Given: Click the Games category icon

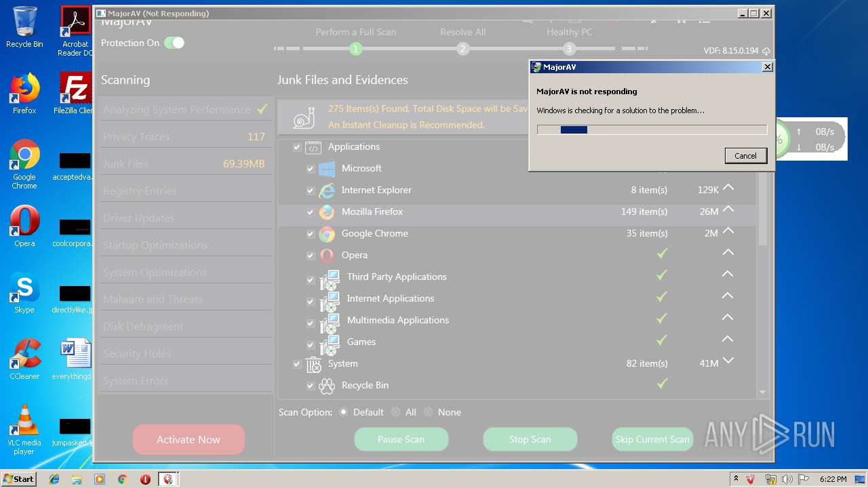Looking at the screenshot, I should click(x=330, y=344).
